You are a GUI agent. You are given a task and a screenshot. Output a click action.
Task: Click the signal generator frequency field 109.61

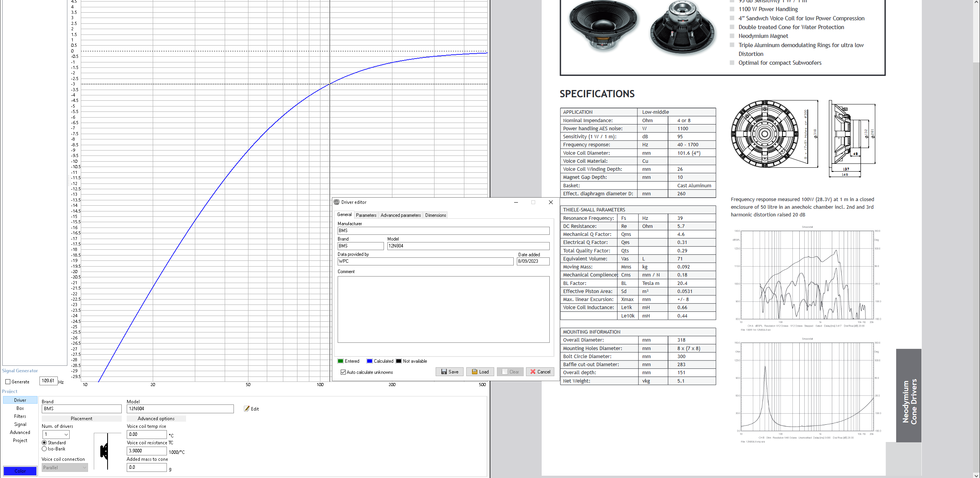pyautogui.click(x=49, y=381)
